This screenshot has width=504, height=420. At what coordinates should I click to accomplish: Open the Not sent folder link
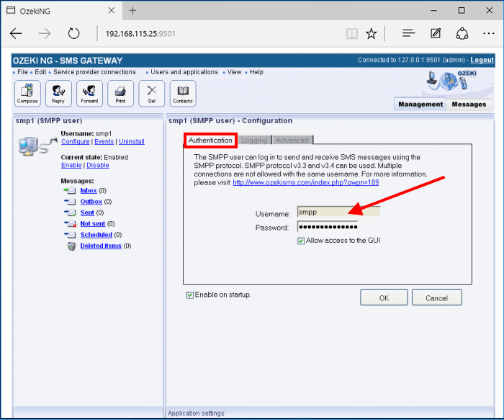pos(93,223)
